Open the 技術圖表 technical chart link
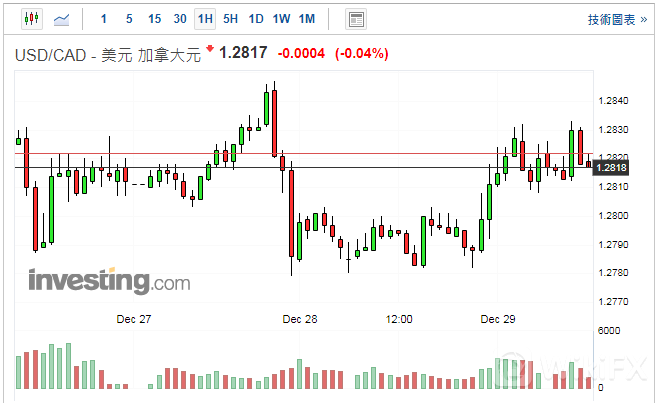Viewport: 658px width, 403px height. coord(617,19)
